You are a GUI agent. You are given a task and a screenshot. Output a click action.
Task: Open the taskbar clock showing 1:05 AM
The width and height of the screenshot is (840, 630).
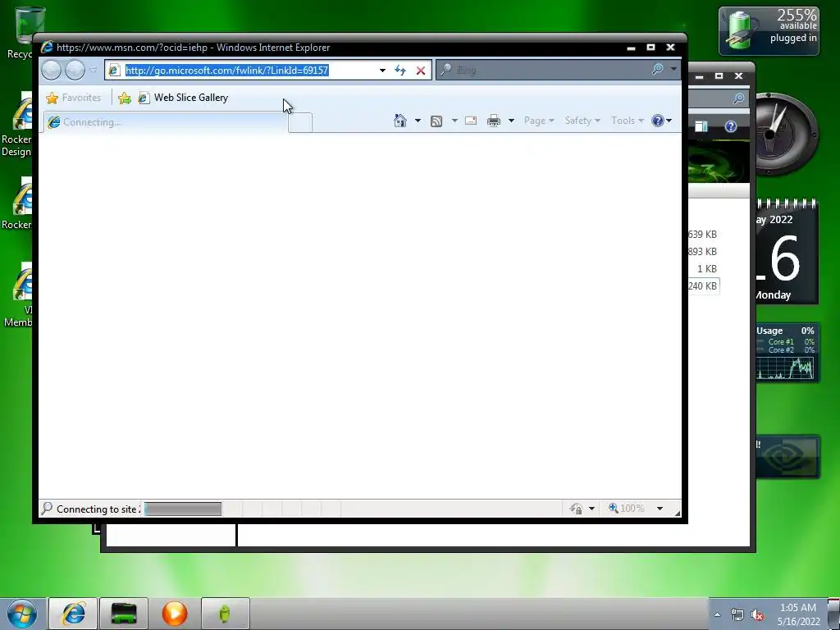(x=798, y=614)
